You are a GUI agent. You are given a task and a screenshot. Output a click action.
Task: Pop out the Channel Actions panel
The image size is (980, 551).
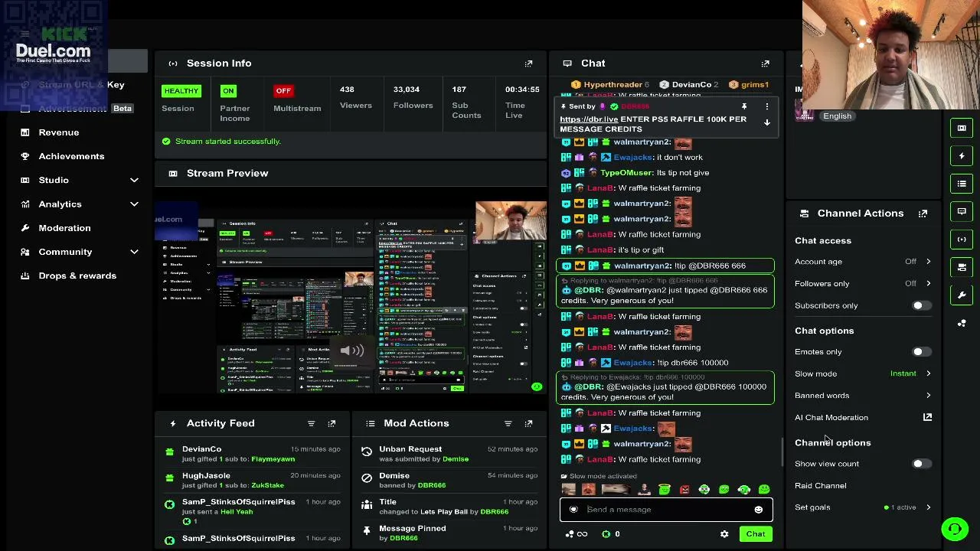tap(923, 214)
